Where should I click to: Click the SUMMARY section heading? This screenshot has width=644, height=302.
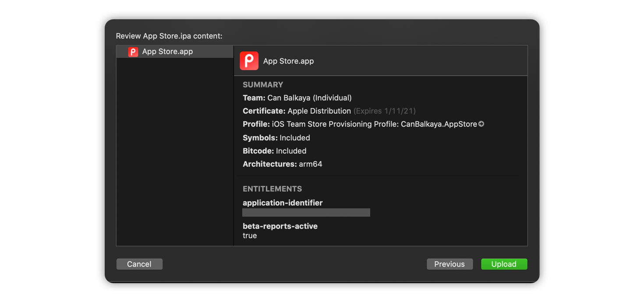click(x=263, y=84)
